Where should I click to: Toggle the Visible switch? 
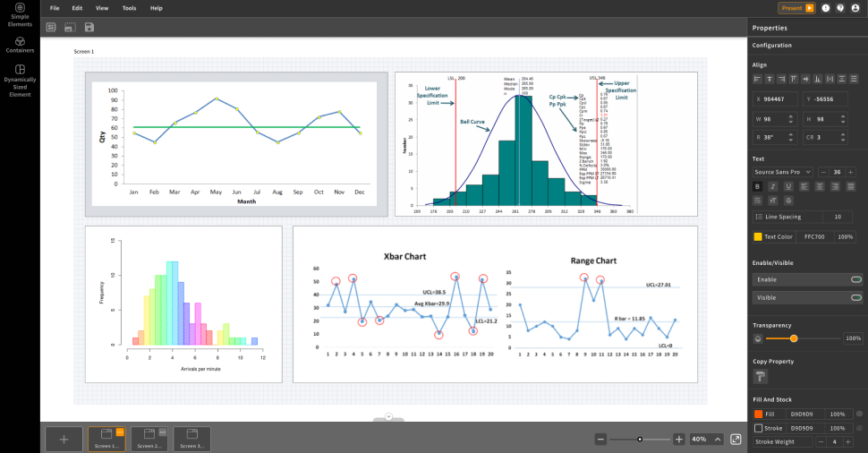point(855,297)
